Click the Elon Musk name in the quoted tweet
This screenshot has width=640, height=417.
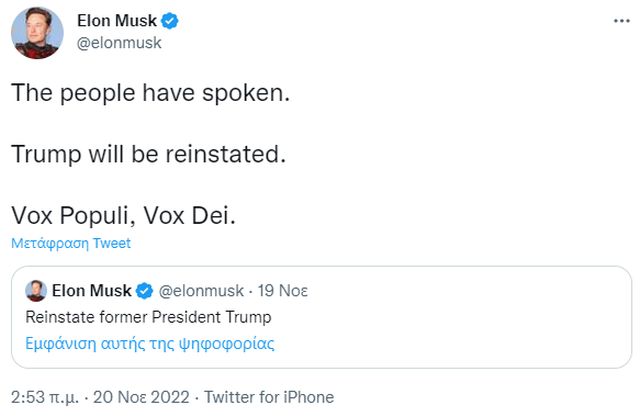tap(91, 291)
